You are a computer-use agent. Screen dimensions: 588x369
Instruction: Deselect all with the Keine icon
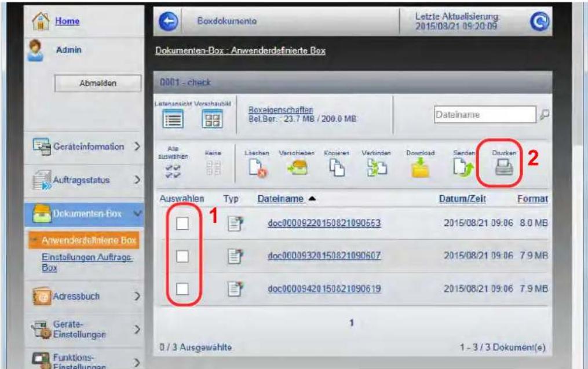pos(213,168)
